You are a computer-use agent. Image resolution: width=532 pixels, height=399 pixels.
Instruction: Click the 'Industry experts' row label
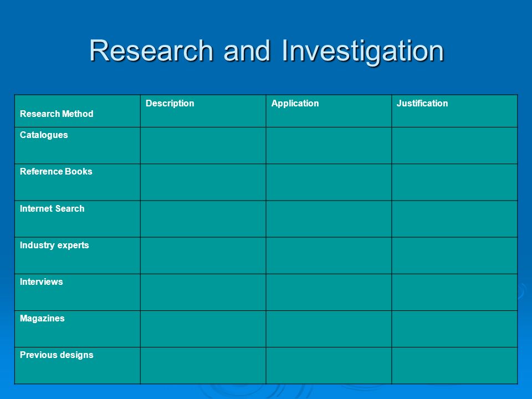coord(54,245)
